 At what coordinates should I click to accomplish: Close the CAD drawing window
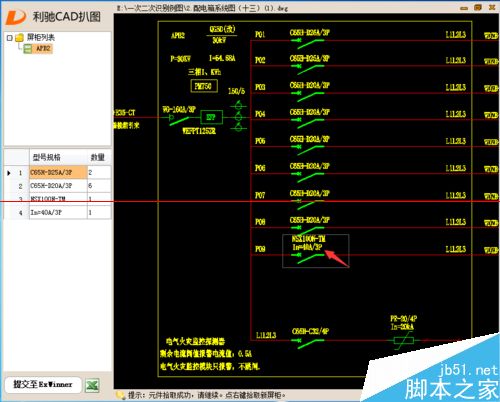coord(492,7)
